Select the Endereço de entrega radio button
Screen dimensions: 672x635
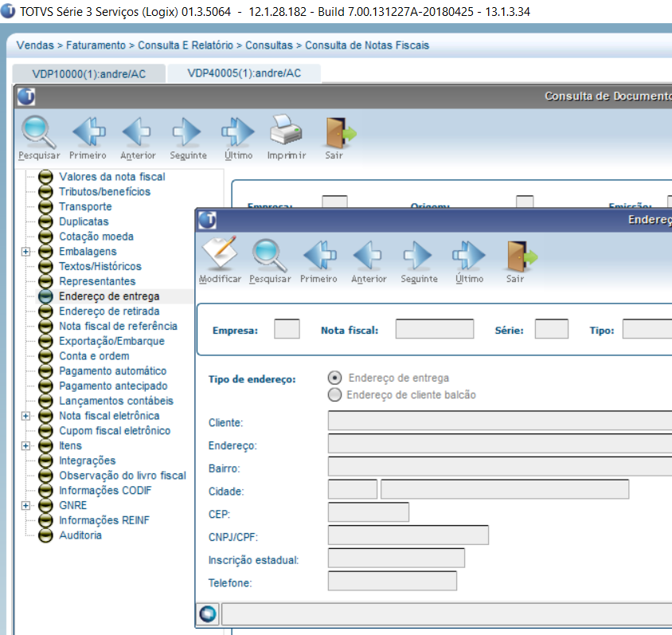point(334,378)
